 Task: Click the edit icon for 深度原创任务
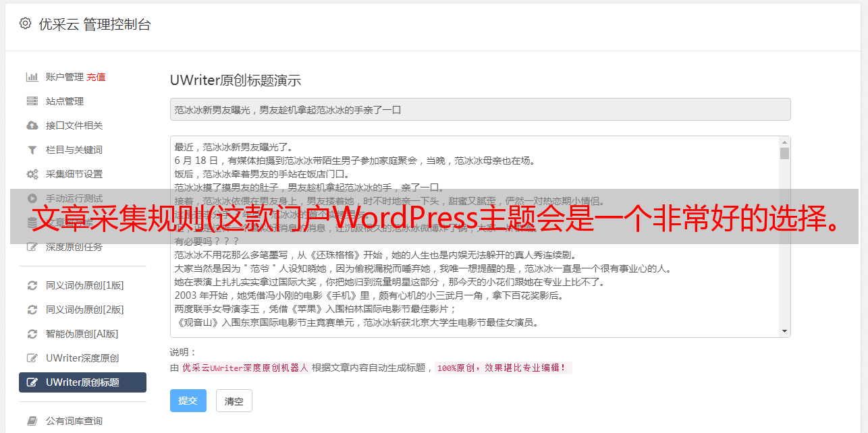(x=32, y=247)
